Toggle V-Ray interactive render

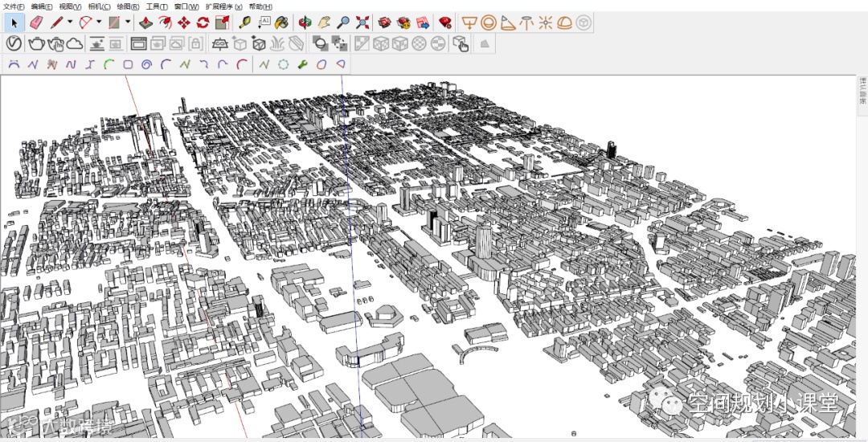click(55, 43)
